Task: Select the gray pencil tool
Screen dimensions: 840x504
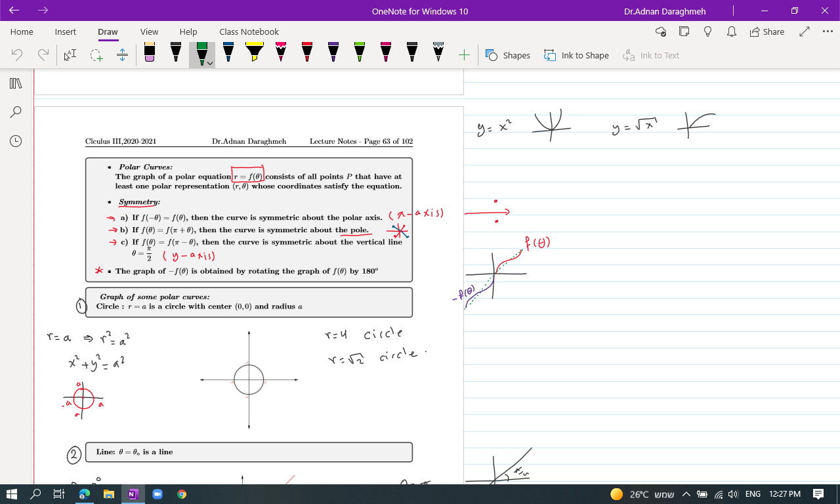Action: pyautogui.click(x=438, y=53)
